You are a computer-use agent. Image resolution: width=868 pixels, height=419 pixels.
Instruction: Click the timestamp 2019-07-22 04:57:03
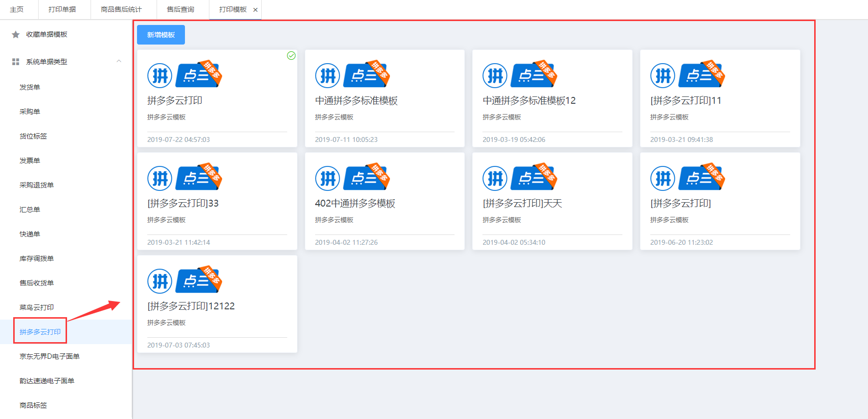tap(179, 140)
